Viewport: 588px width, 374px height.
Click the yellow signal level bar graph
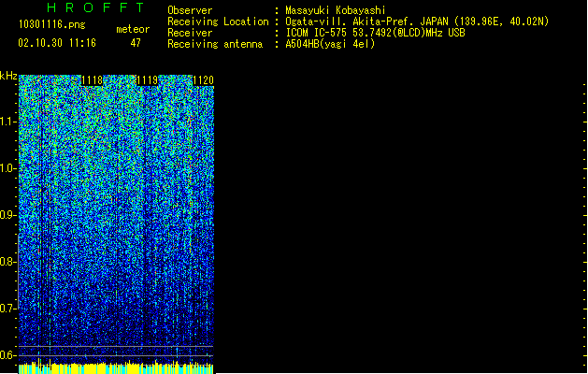[116, 367]
